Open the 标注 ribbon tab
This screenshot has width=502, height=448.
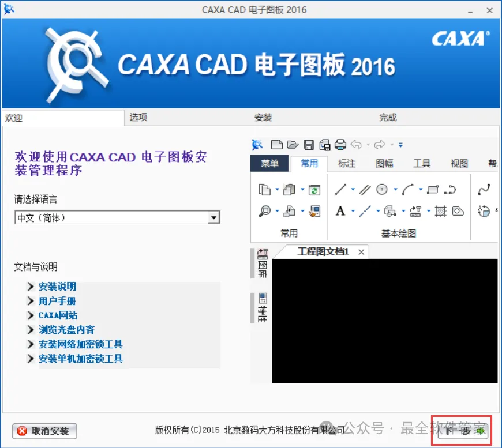pyautogui.click(x=347, y=164)
